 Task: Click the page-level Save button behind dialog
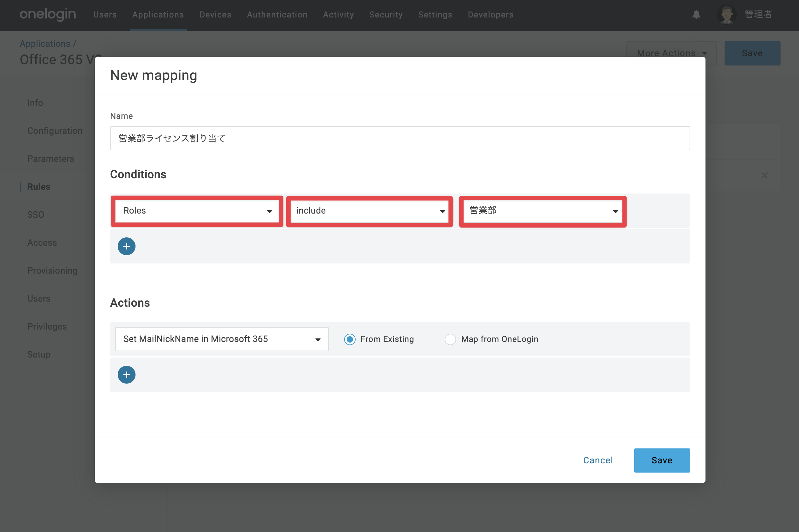[752, 53]
